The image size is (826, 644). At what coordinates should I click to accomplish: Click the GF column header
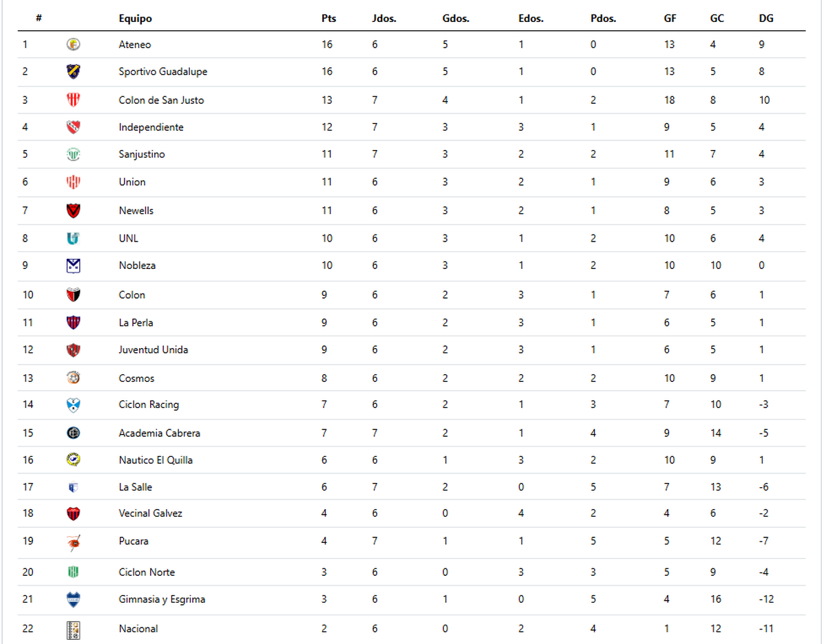pos(670,19)
